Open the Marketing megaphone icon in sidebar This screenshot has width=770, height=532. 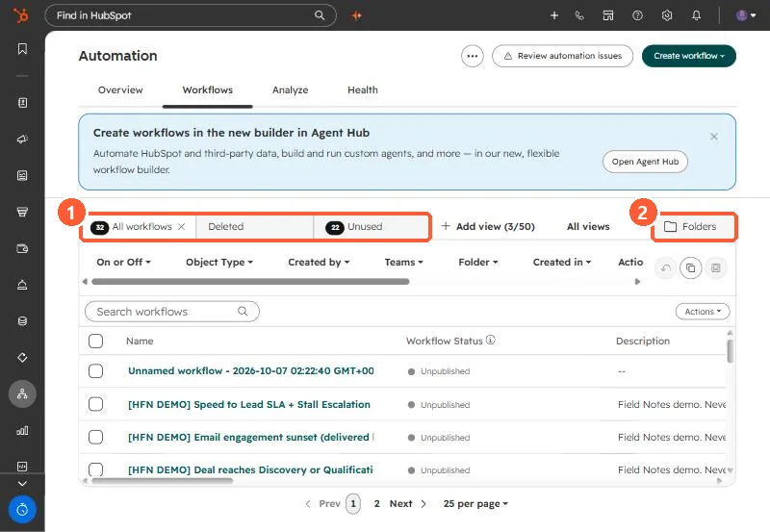click(22, 139)
